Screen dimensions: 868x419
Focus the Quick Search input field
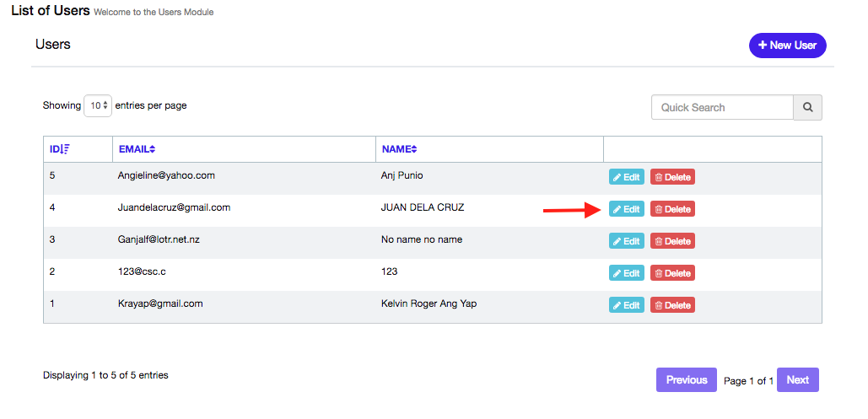[722, 108]
